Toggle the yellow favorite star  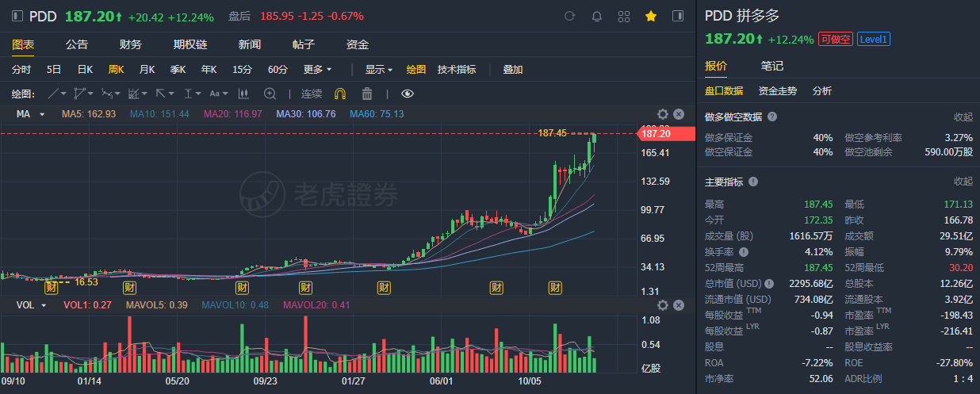(x=651, y=16)
